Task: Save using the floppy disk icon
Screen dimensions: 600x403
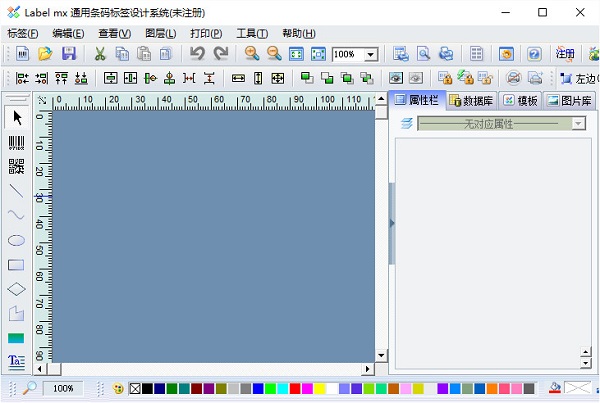Action: 69,54
